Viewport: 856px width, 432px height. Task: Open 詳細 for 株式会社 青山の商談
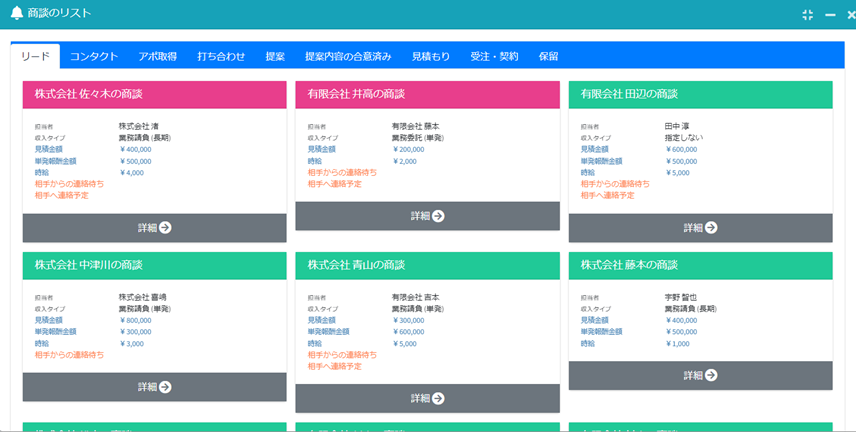427,398
